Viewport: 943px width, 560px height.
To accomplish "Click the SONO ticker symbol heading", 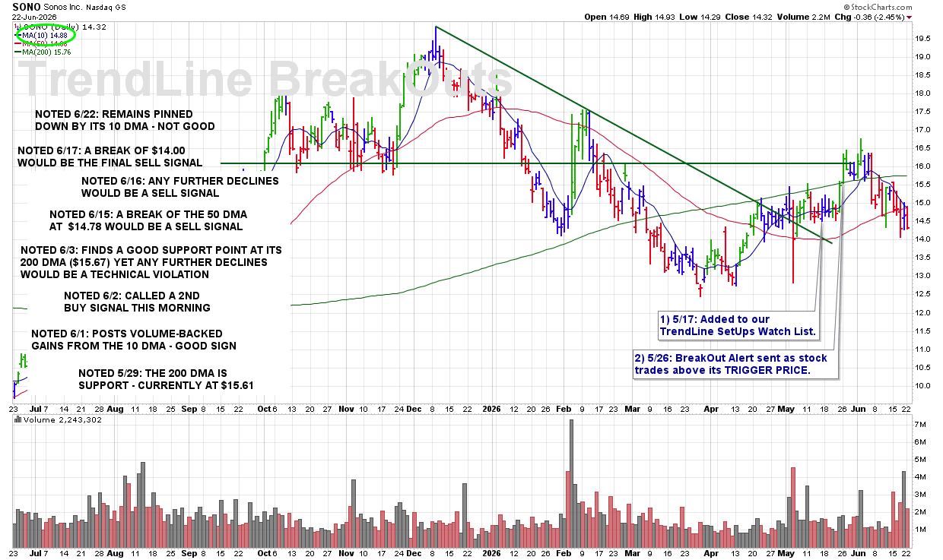I will 27,6.
